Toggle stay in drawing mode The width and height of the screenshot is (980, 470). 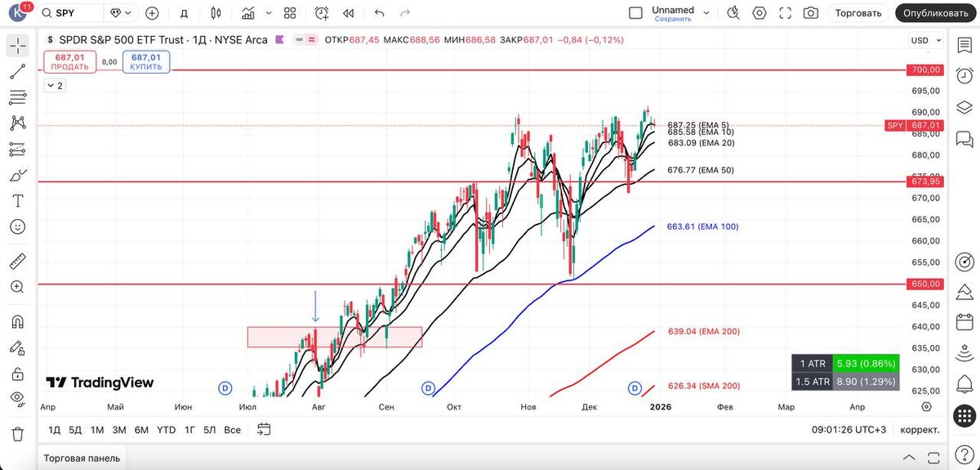tap(18, 347)
